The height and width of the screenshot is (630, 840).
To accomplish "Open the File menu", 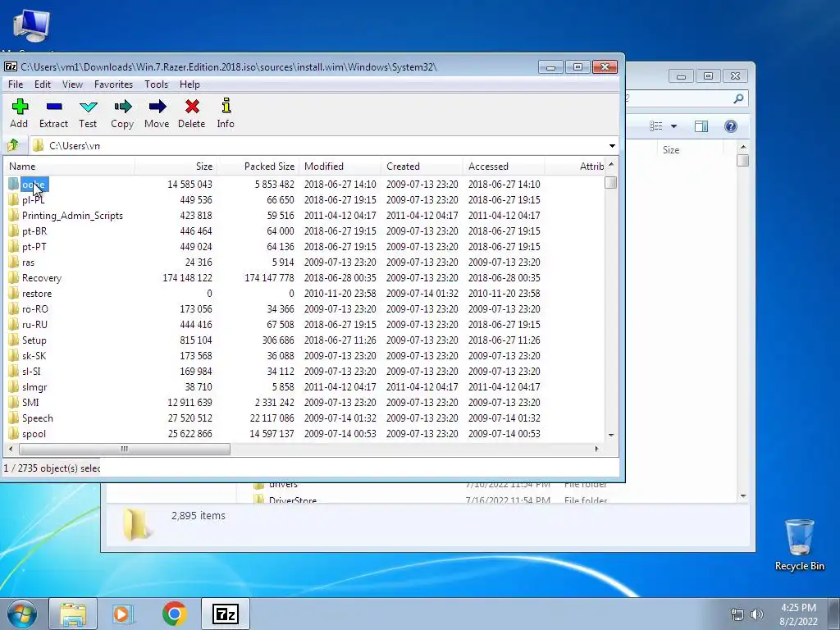I will click(16, 84).
